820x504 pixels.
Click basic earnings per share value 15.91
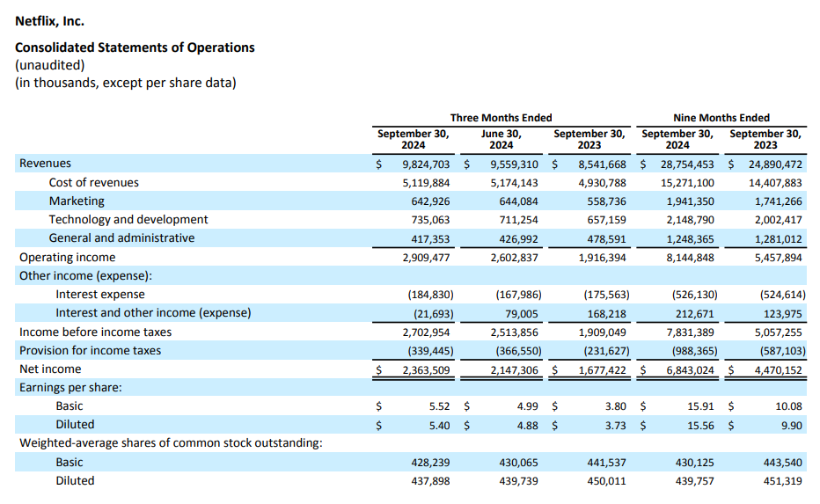coord(700,406)
